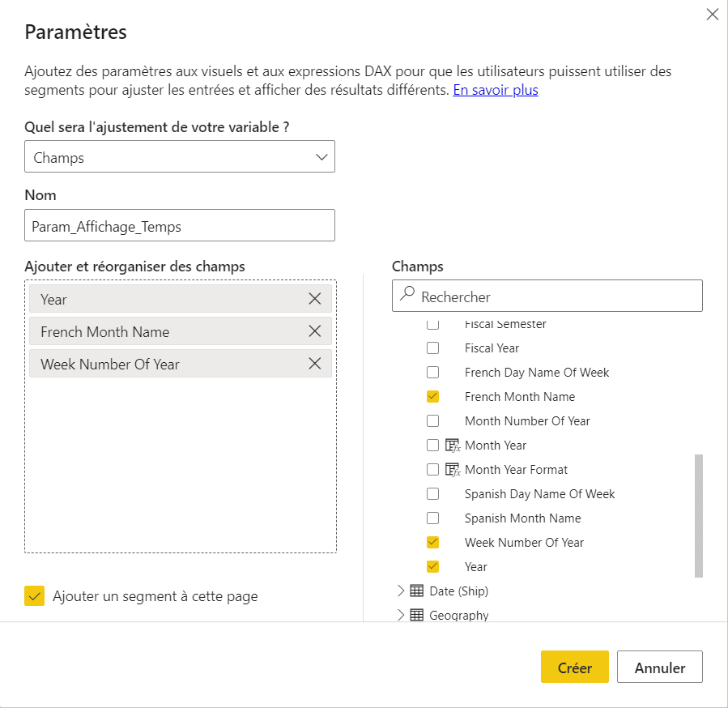Remove French Month Name from selected fields
The width and height of the screenshot is (728, 708).
click(315, 331)
